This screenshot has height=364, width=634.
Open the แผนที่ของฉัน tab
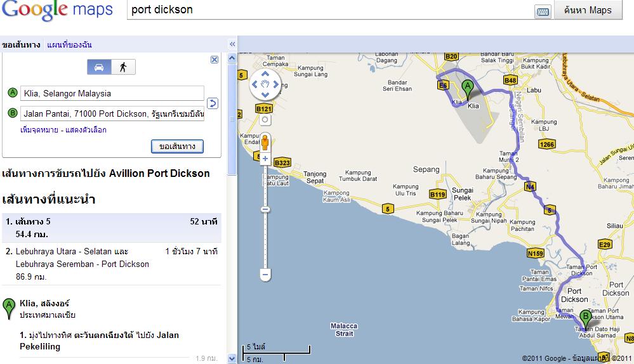[x=69, y=45]
